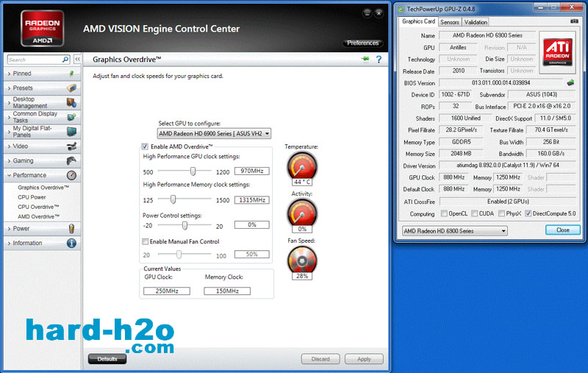Switch to the Validation tab in GPU-Z
Image resolution: width=588 pixels, height=373 pixels.
[476, 22]
